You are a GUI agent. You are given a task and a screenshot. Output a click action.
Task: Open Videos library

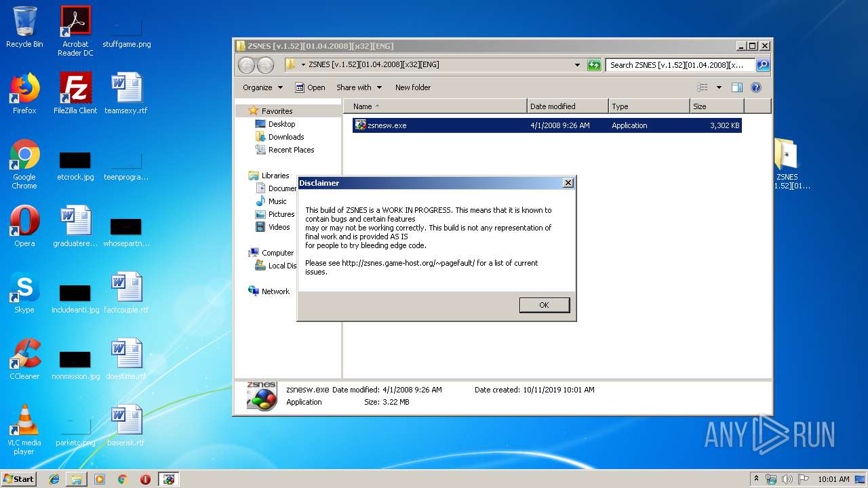pyautogui.click(x=279, y=227)
